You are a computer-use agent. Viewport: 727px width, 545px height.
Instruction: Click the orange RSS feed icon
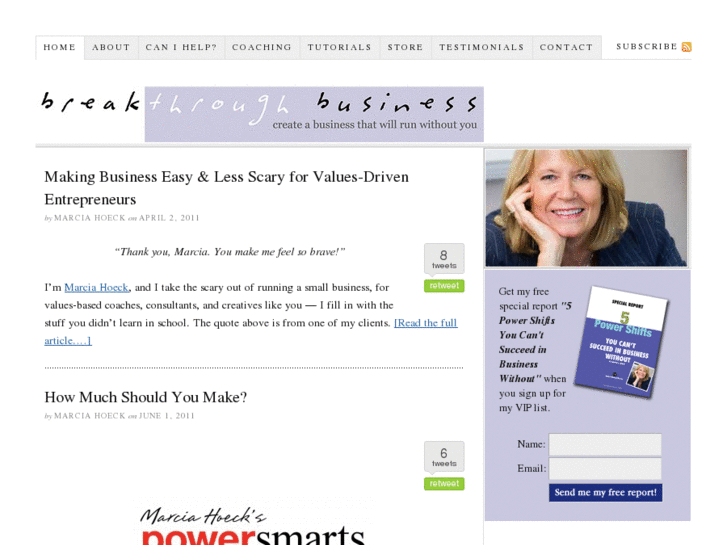click(686, 47)
